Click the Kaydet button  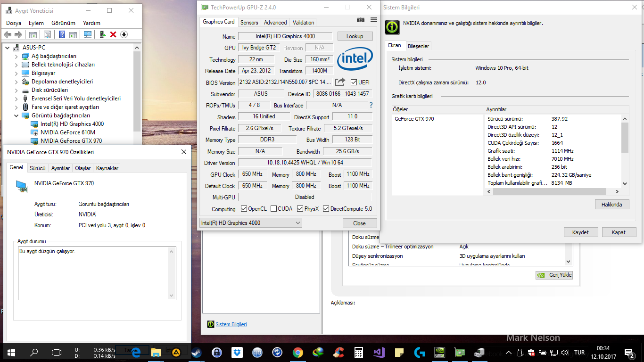pyautogui.click(x=580, y=232)
